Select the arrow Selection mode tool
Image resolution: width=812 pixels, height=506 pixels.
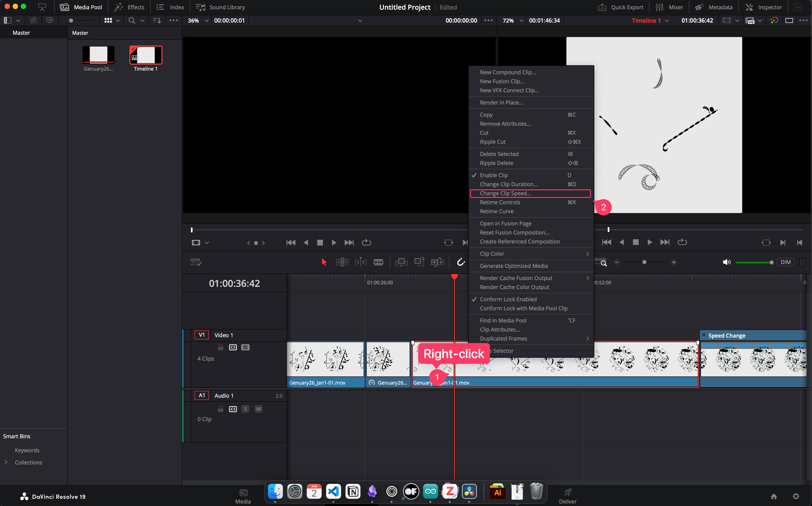click(323, 262)
